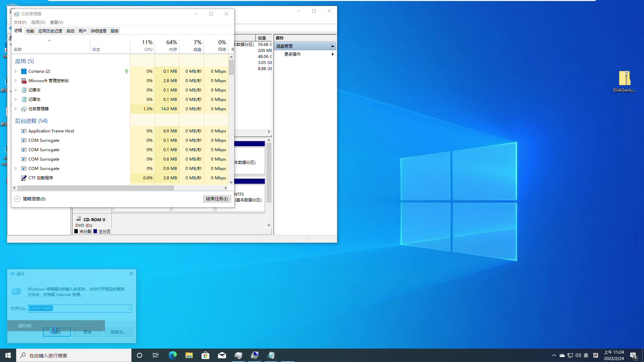Open the GPEDIT.MSC history dropdown
The height and width of the screenshot is (362, 644).
(x=128, y=308)
